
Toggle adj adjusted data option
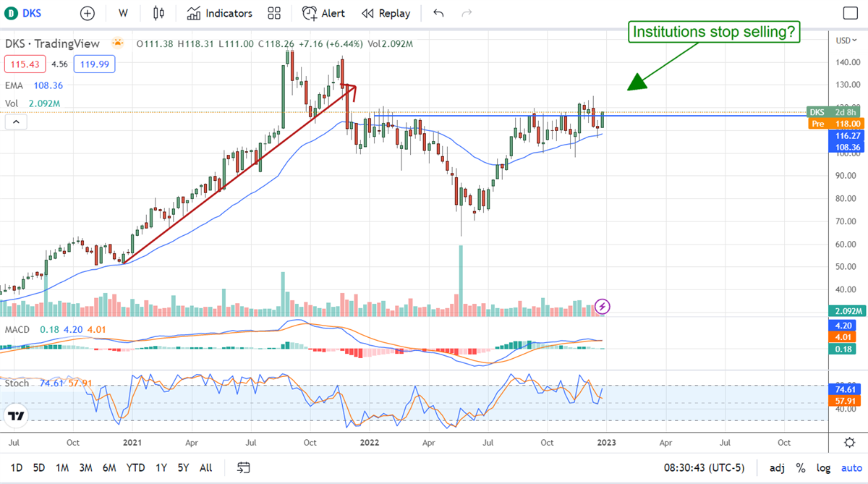(777, 467)
